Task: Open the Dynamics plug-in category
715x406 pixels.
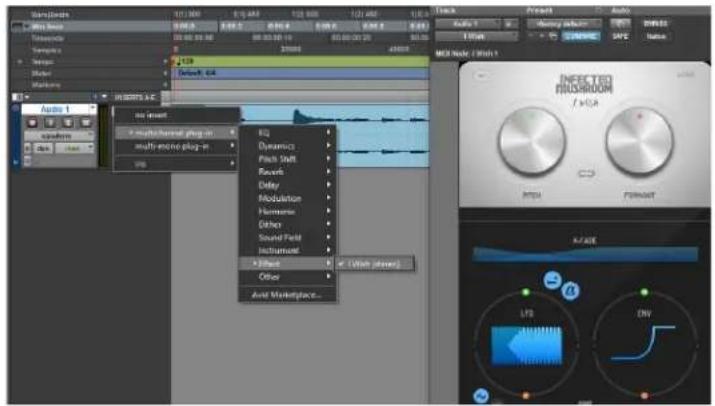Action: click(x=287, y=146)
